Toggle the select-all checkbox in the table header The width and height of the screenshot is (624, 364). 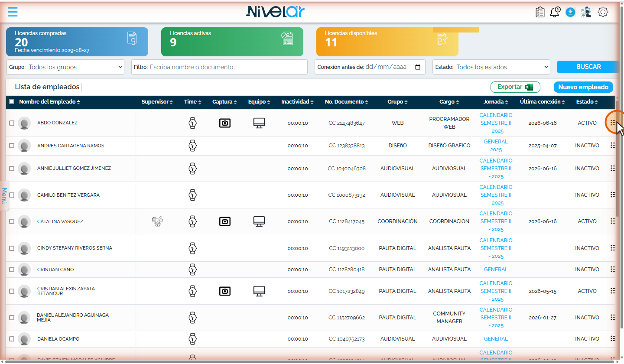pyautogui.click(x=12, y=102)
